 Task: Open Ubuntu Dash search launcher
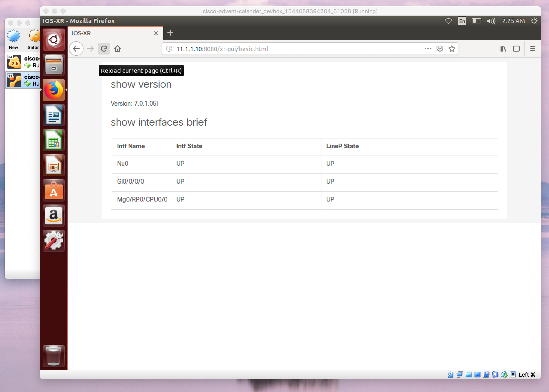[x=53, y=40]
